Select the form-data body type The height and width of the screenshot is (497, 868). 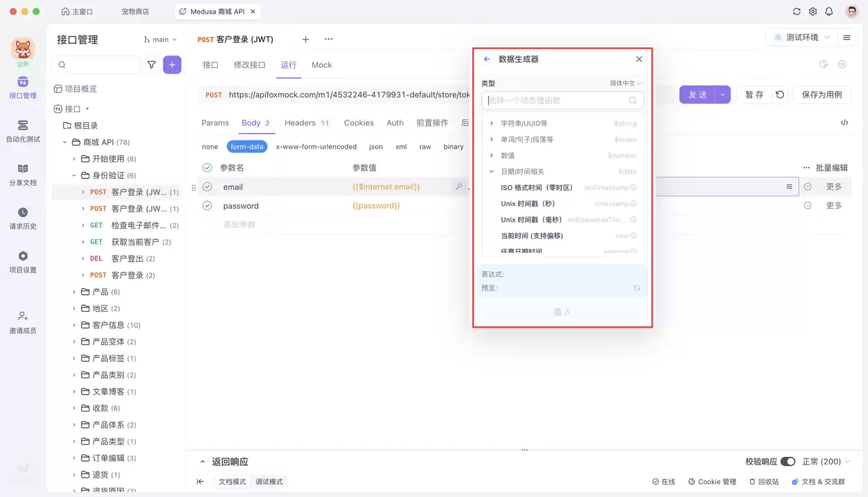click(247, 146)
